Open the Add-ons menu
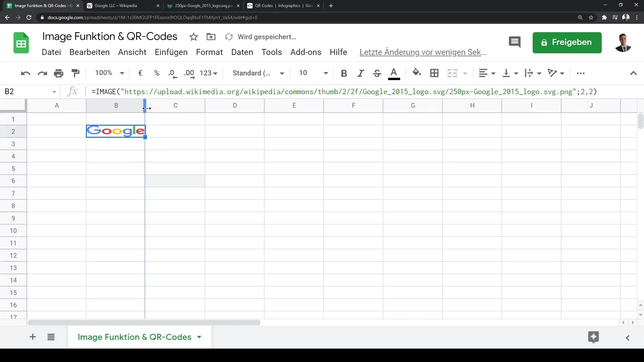Screen dimensions: 644x362 pos(306,52)
